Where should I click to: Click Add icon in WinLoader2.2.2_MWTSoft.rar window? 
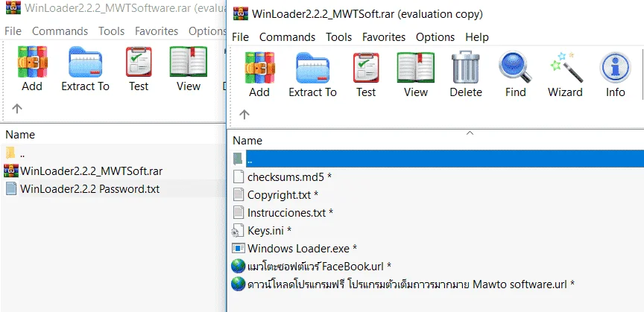coord(259,69)
